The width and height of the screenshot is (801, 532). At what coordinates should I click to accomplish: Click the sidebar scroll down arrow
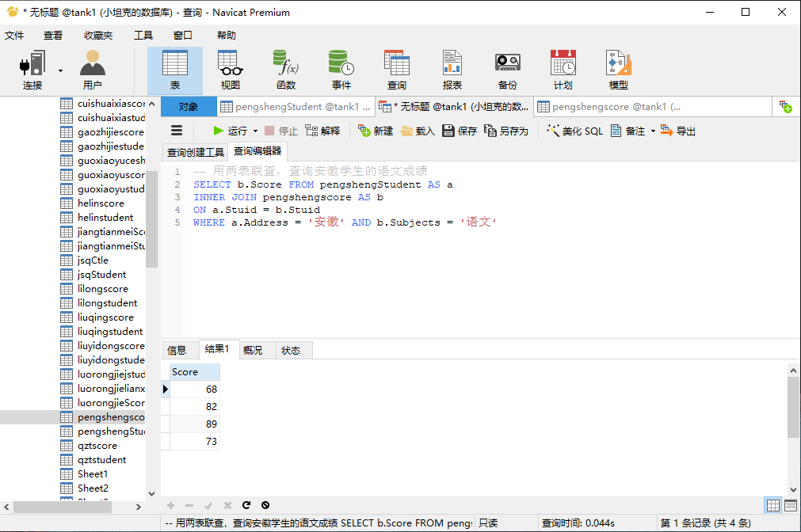[x=151, y=494]
